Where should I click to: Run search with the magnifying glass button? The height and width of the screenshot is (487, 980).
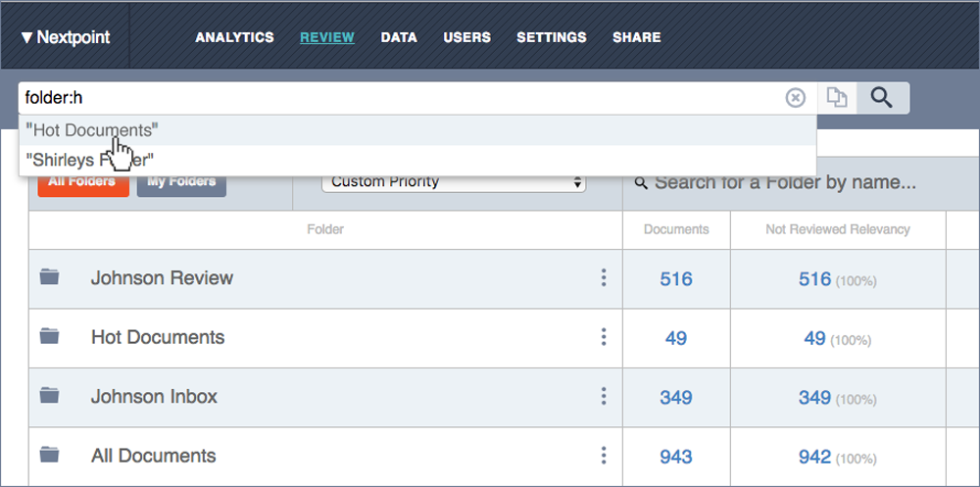click(882, 98)
